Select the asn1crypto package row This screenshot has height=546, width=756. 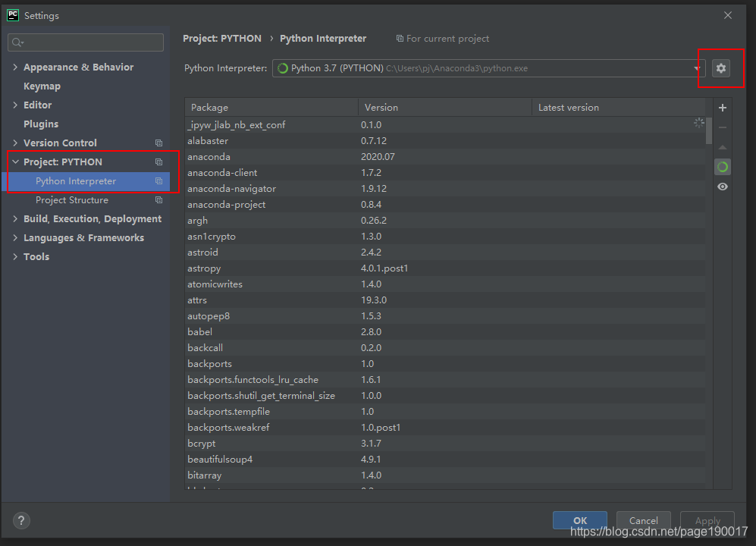pyautogui.click(x=444, y=237)
